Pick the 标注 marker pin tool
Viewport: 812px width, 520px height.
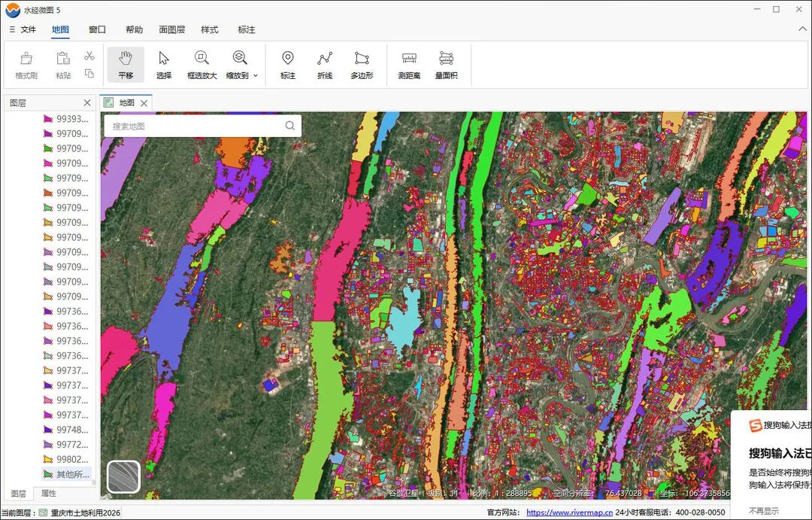pos(288,65)
